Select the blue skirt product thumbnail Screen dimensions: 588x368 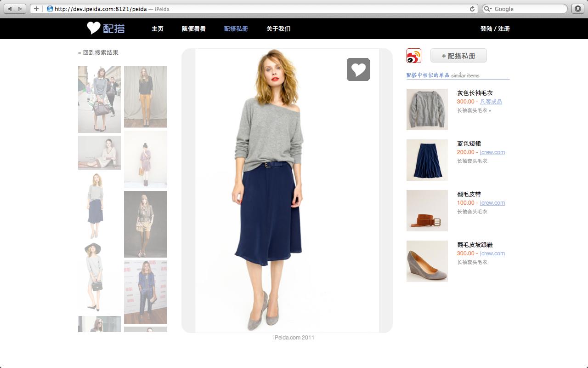click(x=427, y=160)
